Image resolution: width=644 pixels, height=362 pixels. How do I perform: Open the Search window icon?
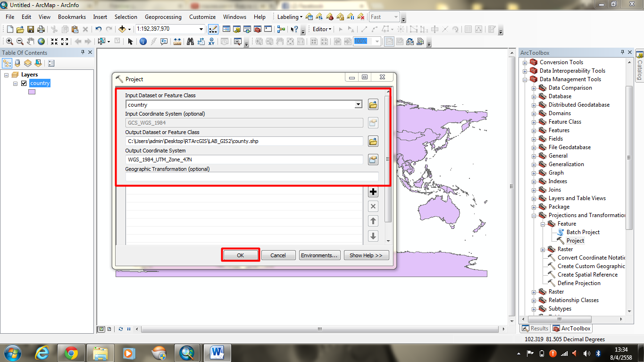coord(247,29)
